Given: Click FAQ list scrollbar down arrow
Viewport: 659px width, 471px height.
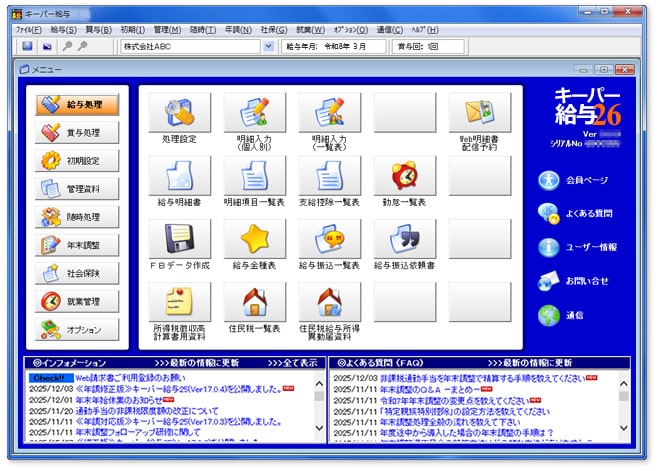Looking at the screenshot, I should pos(624,428).
